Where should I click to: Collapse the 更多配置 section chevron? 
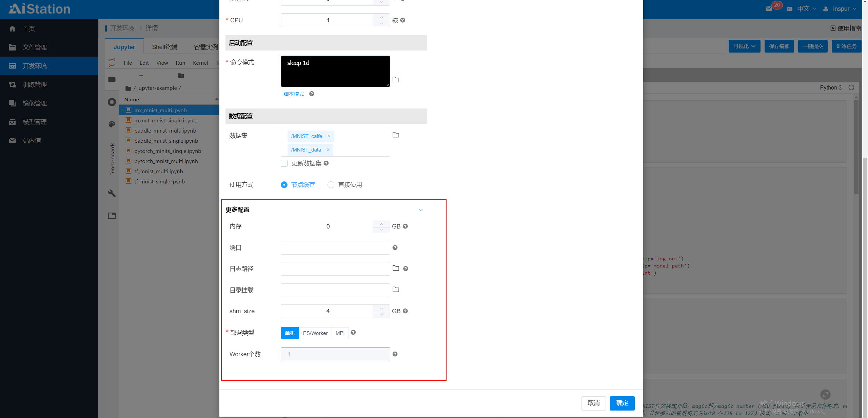point(420,210)
